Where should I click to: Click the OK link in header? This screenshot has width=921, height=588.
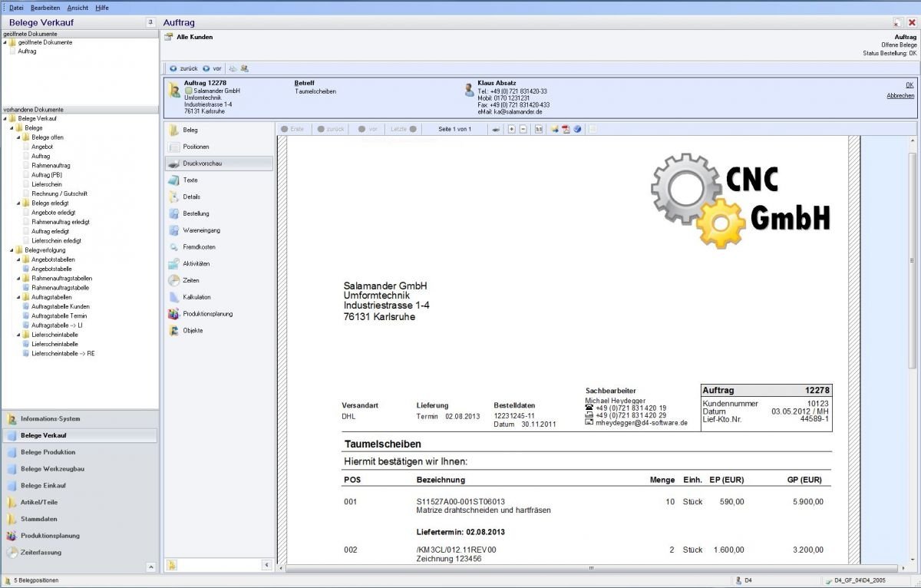coord(909,85)
